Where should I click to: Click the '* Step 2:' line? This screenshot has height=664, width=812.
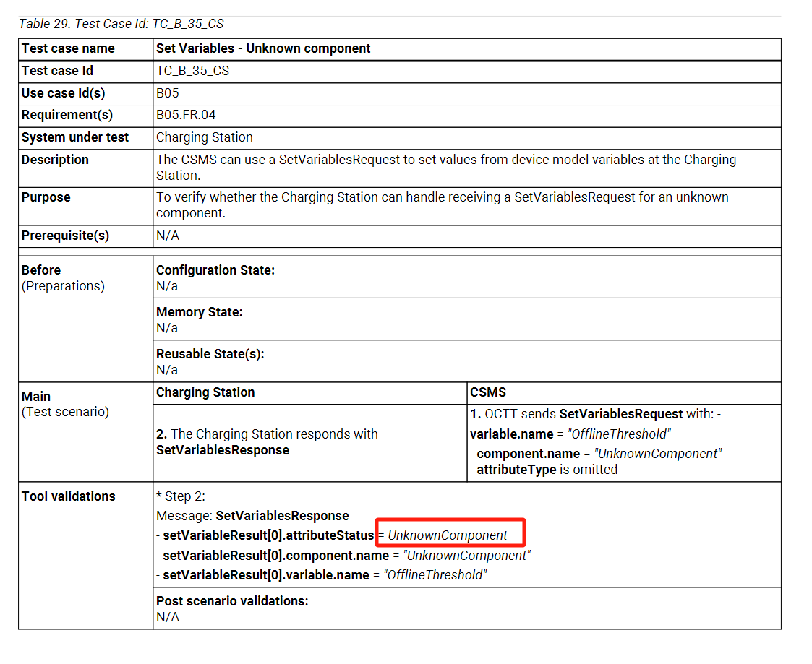181,496
